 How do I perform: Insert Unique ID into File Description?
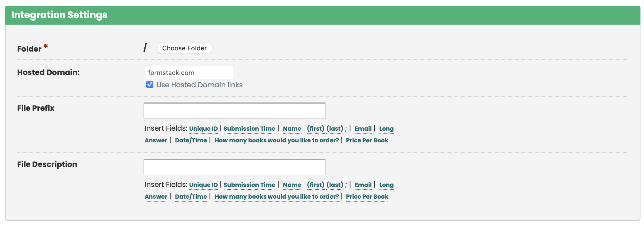point(203,185)
